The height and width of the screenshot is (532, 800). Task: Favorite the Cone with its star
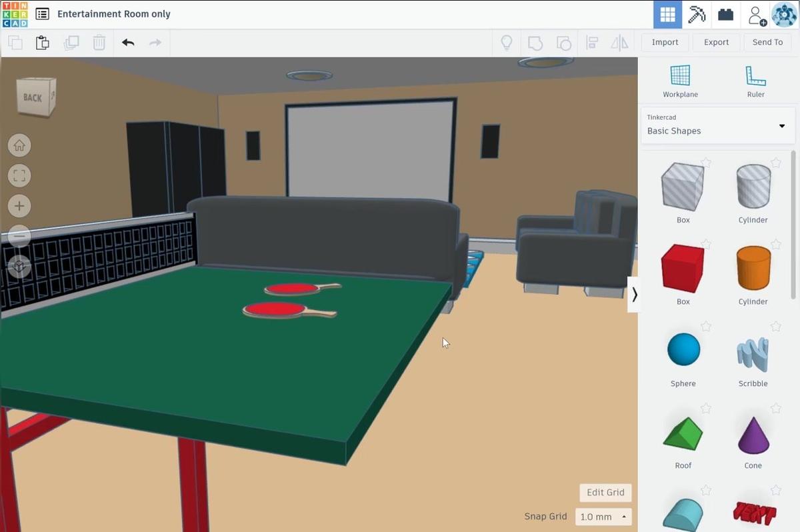coord(776,409)
